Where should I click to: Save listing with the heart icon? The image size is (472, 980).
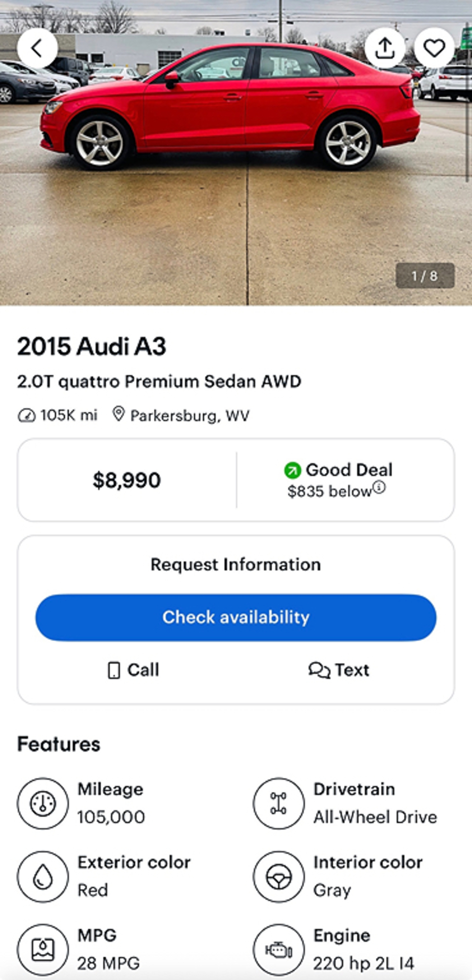[434, 48]
